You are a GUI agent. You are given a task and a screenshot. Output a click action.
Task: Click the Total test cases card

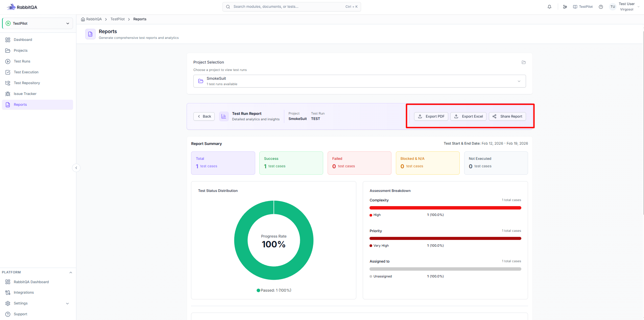tap(223, 163)
